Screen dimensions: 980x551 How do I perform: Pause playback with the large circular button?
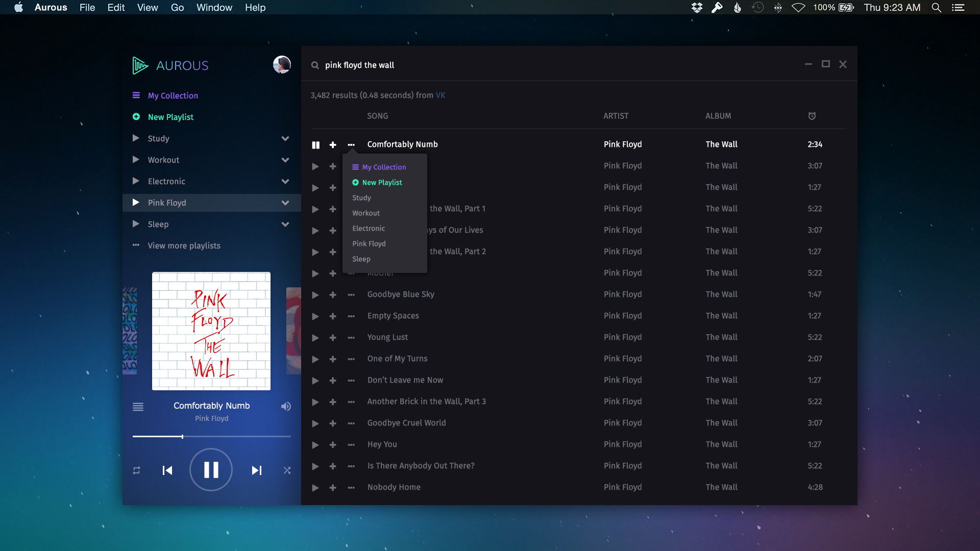[211, 470]
